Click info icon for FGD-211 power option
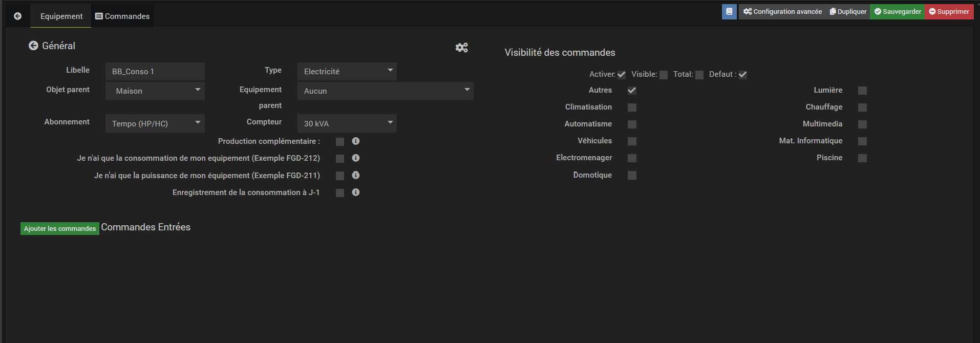Image resolution: width=980 pixels, height=343 pixels. coord(356,175)
